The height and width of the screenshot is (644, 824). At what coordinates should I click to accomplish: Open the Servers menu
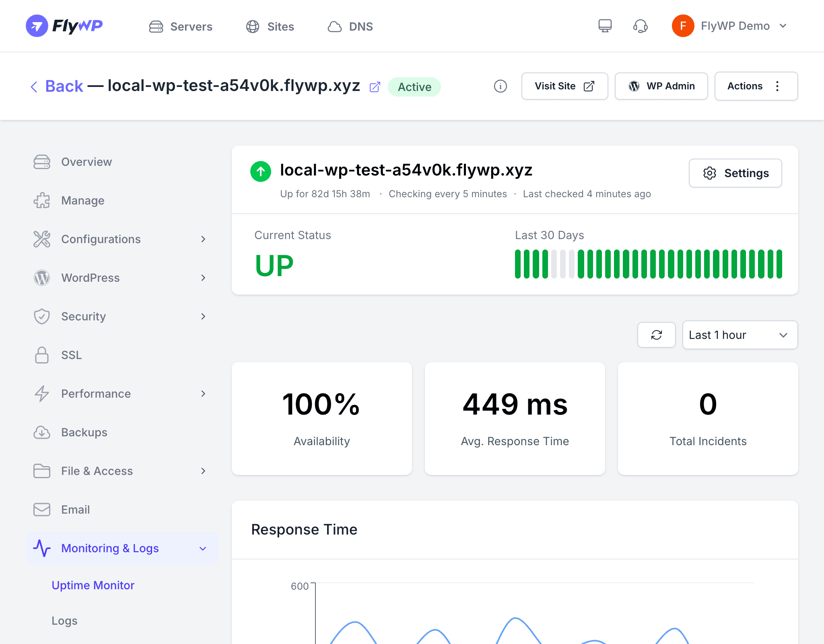(181, 27)
